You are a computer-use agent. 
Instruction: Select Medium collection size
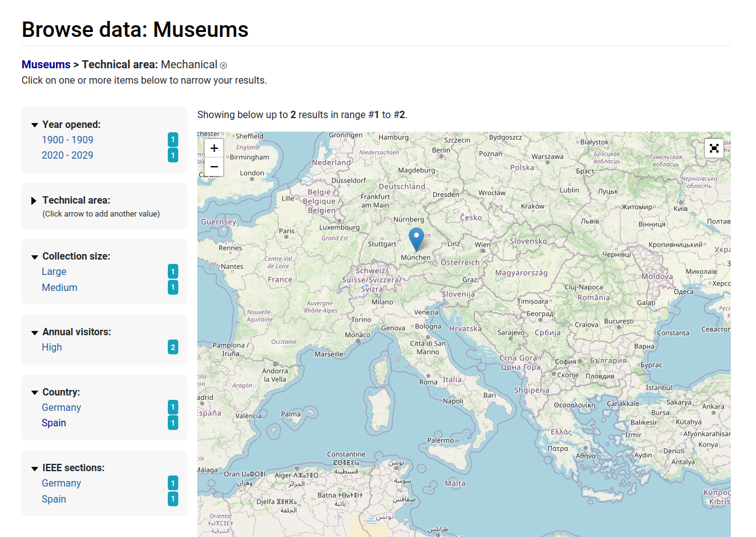coord(60,287)
